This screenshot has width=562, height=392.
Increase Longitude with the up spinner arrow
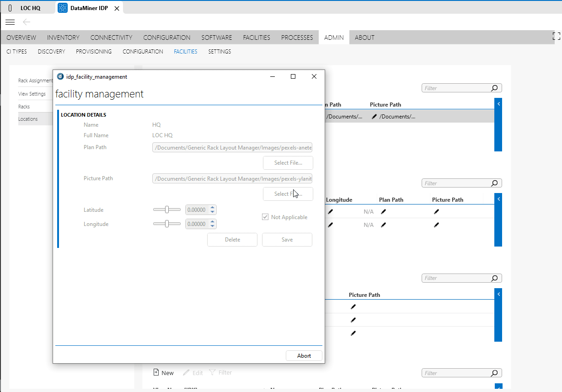tap(212, 222)
